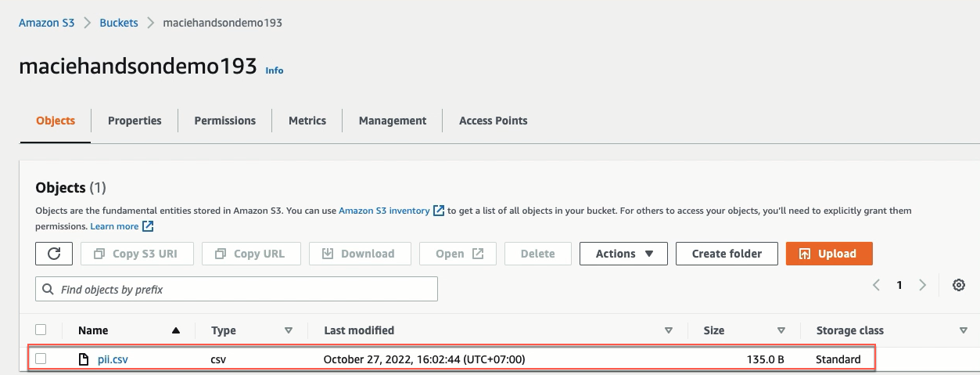
Task: Click the 135.0 B size cell
Action: [x=766, y=359]
